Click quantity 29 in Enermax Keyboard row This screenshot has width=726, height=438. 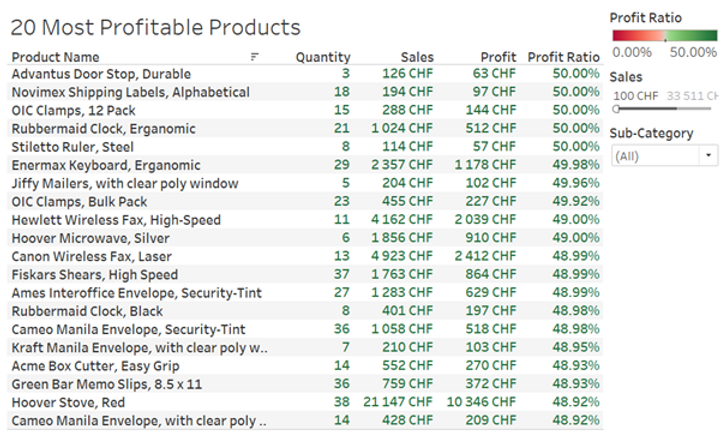(342, 164)
